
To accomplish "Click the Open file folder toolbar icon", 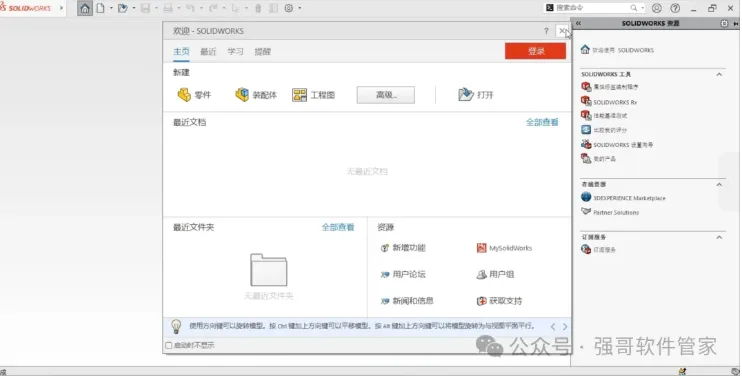I will 123,8.
